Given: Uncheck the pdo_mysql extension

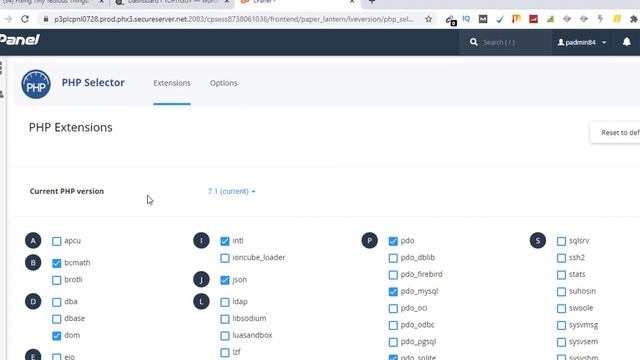Looking at the screenshot, I should [393, 291].
